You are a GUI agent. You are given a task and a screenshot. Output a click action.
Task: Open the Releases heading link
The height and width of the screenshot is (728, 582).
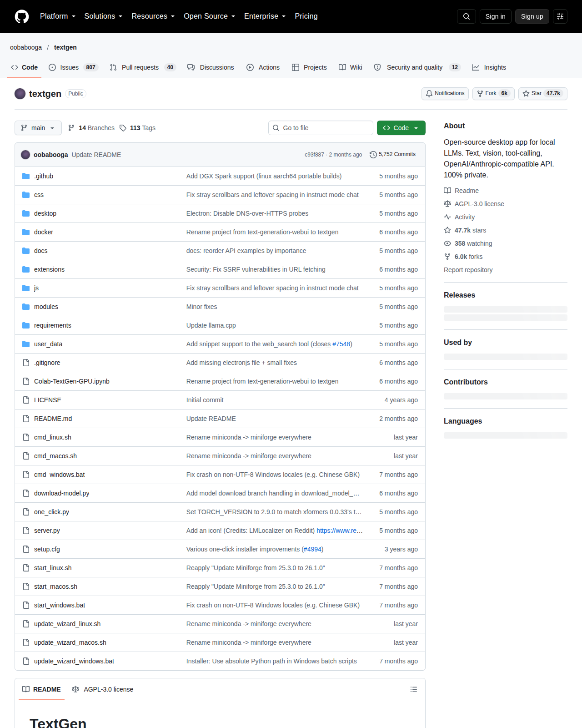point(459,295)
